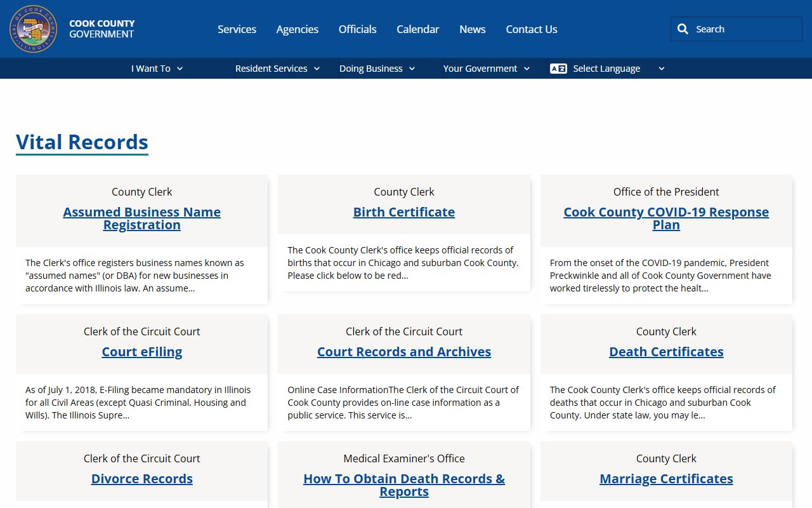The height and width of the screenshot is (508, 812).
Task: Click COVID-19 Response Plan description paragraph
Action: tap(660, 276)
